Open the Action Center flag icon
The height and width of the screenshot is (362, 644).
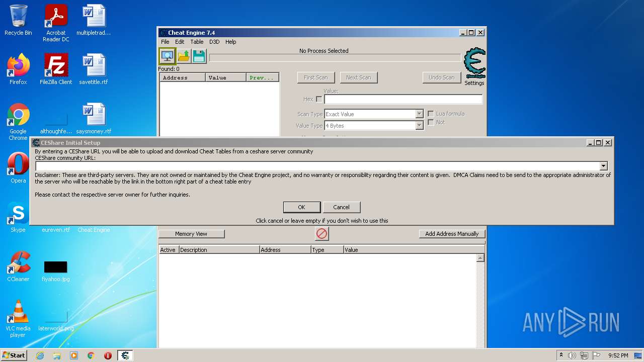click(x=596, y=355)
